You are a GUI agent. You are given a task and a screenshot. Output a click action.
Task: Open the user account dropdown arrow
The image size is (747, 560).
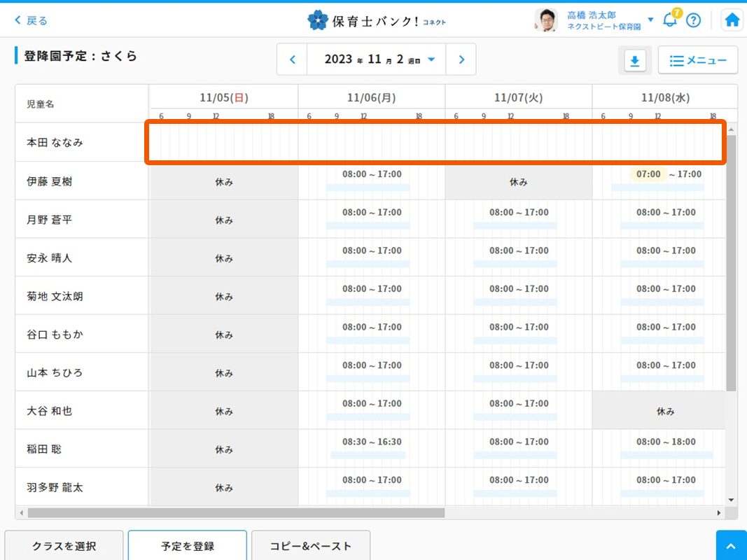coord(650,20)
